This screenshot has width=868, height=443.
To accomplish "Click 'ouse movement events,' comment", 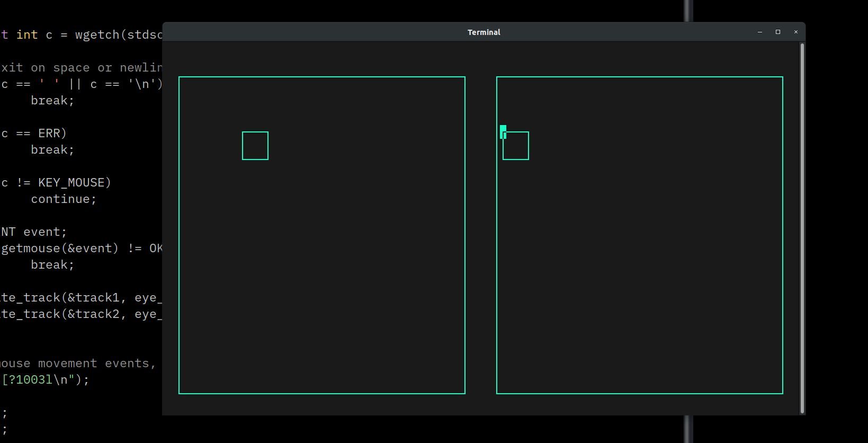I will (78, 364).
